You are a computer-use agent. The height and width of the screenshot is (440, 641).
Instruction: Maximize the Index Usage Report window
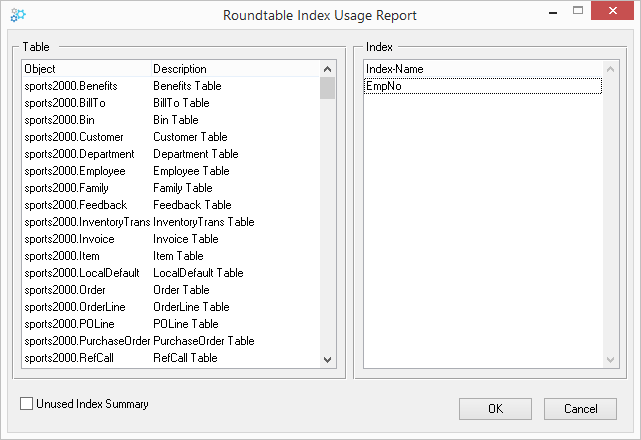point(578,11)
